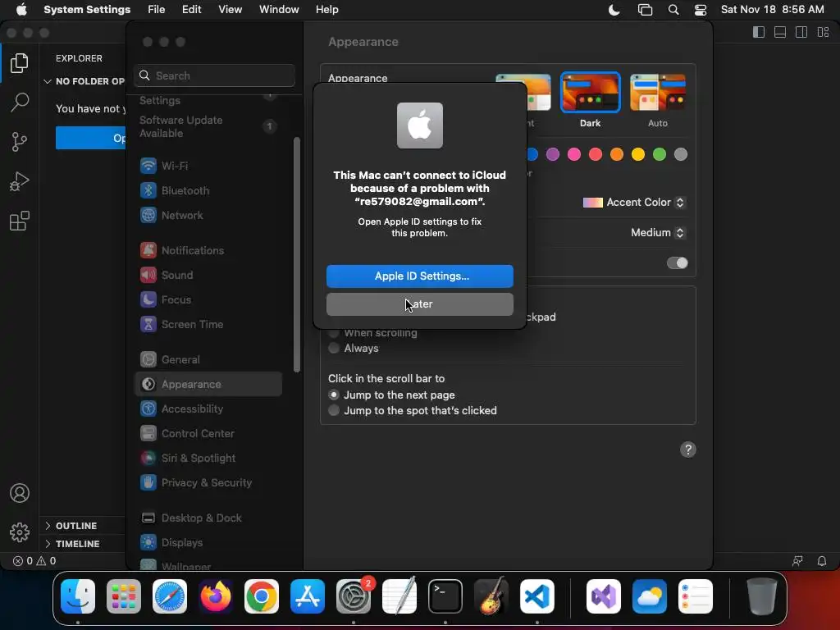Open Terminal from the Dock

point(445,596)
